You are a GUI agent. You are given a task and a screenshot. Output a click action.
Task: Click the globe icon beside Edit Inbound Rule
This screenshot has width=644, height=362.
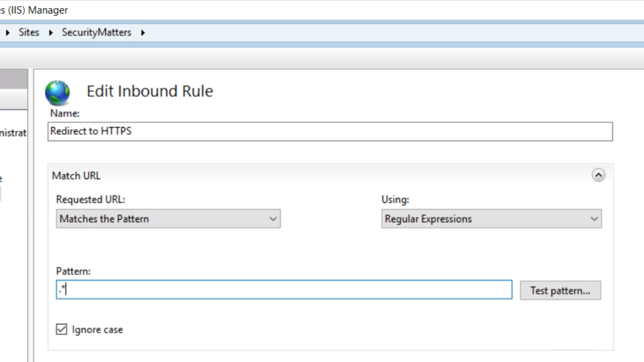[x=57, y=93]
